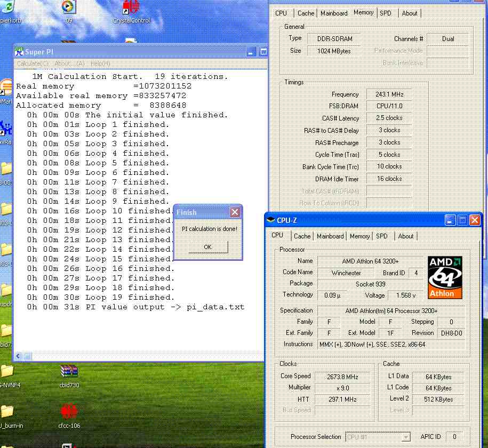Viewport: 488px width, 448px height.
Task: Click the CAS# Latency value 2.5 clocks
Action: pos(389,118)
